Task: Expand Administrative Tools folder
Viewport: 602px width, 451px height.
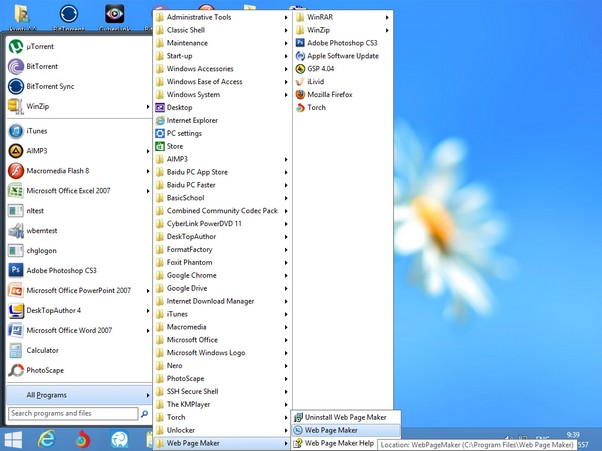Action: click(x=222, y=17)
